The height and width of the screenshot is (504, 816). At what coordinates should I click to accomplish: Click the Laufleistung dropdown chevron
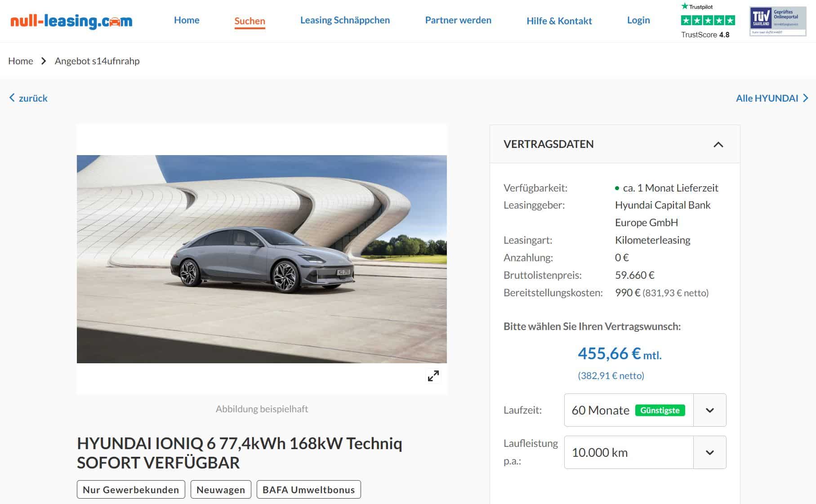coord(710,452)
